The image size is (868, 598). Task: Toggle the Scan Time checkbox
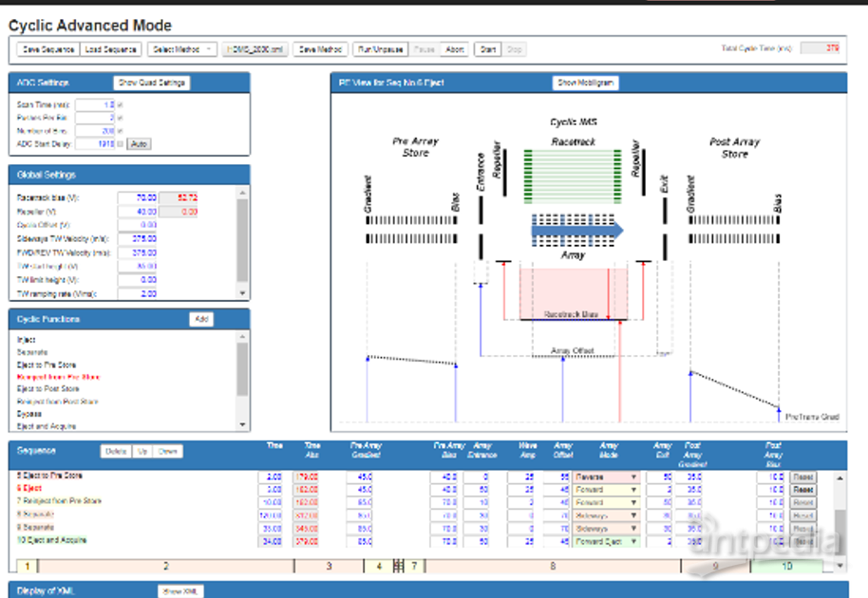point(120,104)
